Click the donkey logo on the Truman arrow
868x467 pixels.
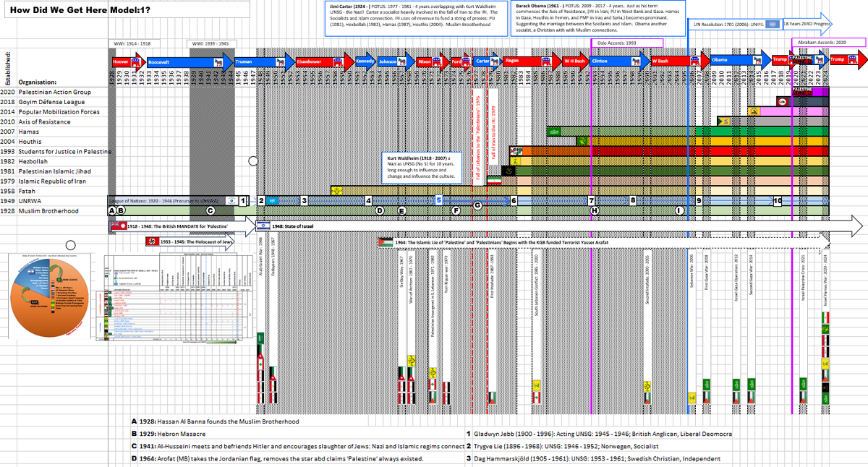pyautogui.click(x=280, y=62)
